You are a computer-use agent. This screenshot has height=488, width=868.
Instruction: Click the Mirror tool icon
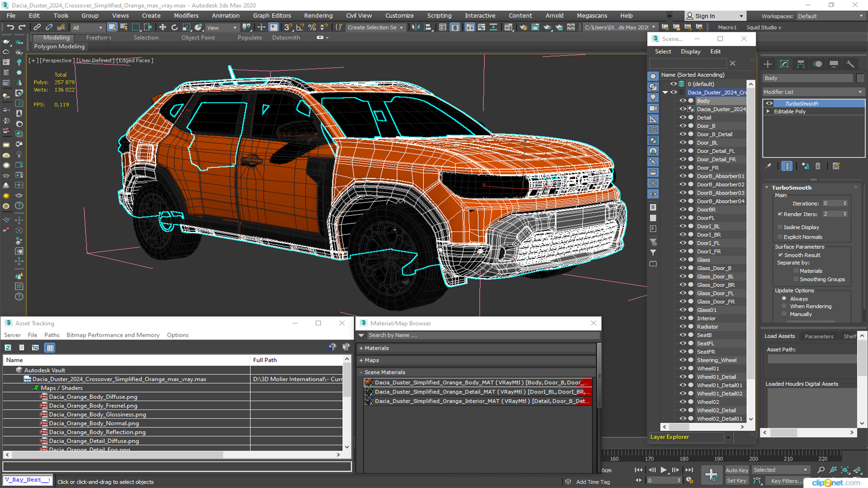pyautogui.click(x=415, y=28)
